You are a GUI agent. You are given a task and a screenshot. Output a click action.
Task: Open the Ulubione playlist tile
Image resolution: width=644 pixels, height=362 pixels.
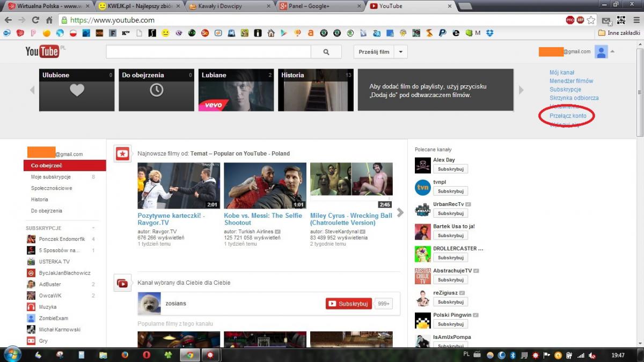coord(77,90)
